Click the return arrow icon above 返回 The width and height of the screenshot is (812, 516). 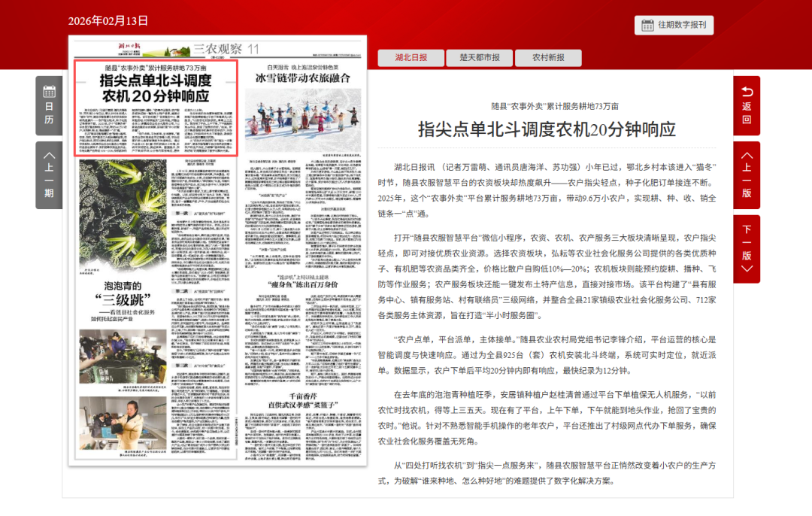(x=747, y=92)
